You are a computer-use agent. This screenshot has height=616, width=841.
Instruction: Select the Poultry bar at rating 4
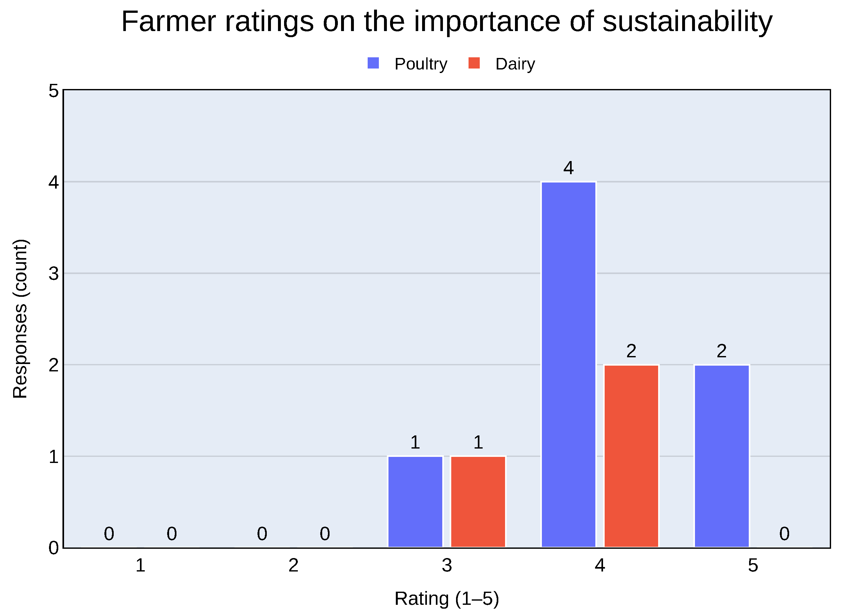568,365
